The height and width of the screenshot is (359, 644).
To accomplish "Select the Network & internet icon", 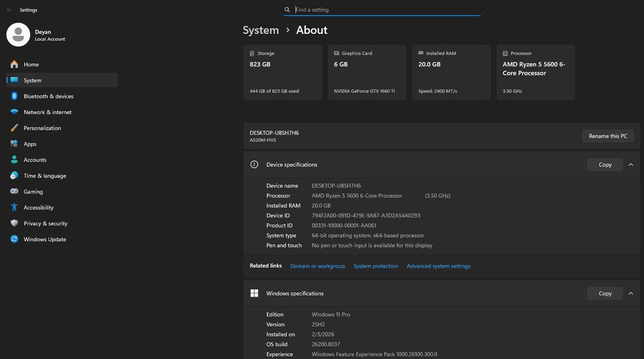I will [x=14, y=112].
